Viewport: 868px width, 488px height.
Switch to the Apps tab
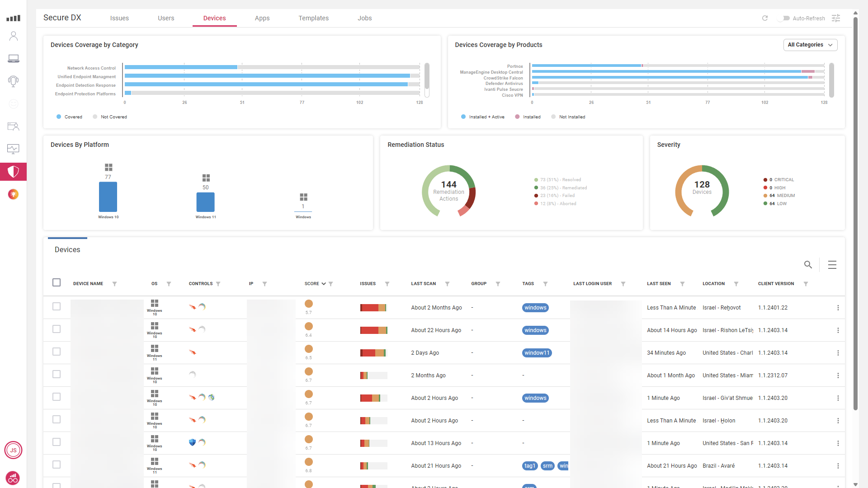262,18
